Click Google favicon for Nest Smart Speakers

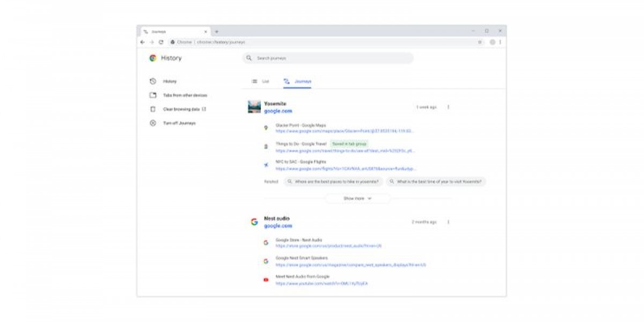pyautogui.click(x=266, y=261)
